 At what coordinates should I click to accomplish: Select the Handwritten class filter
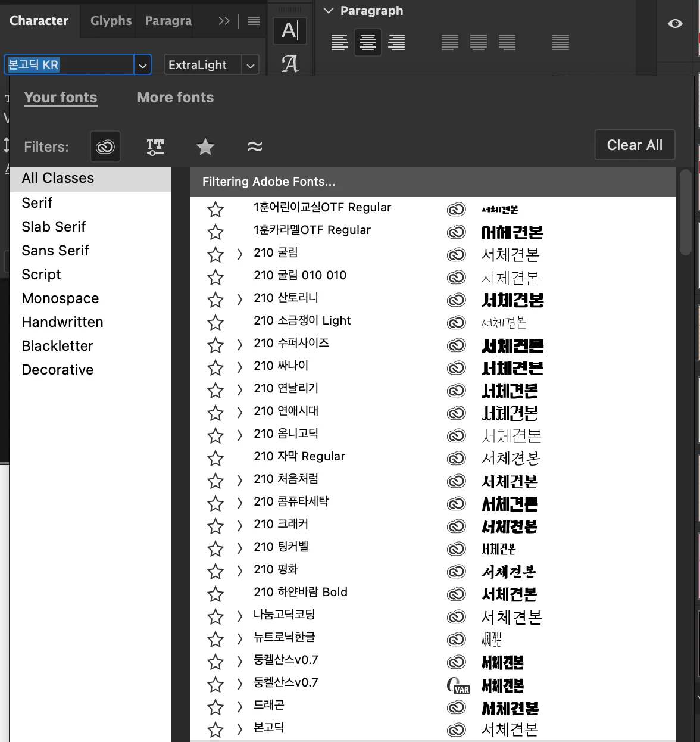tap(62, 322)
